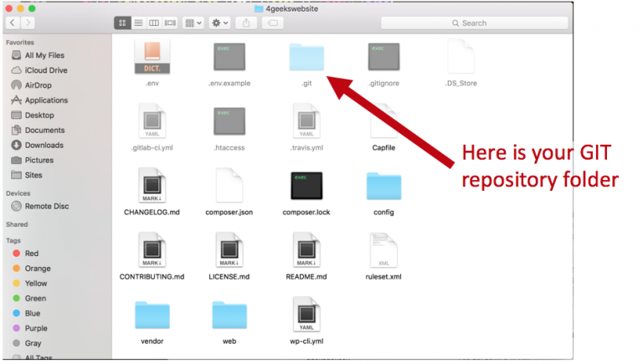Click the Capfile file name label

[x=383, y=147]
